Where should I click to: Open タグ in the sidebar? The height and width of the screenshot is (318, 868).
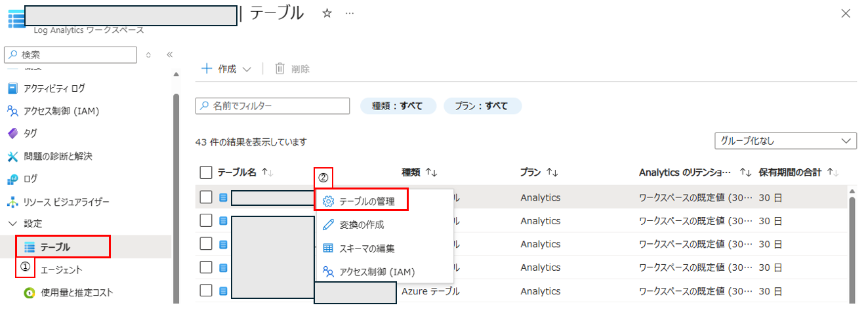point(30,133)
